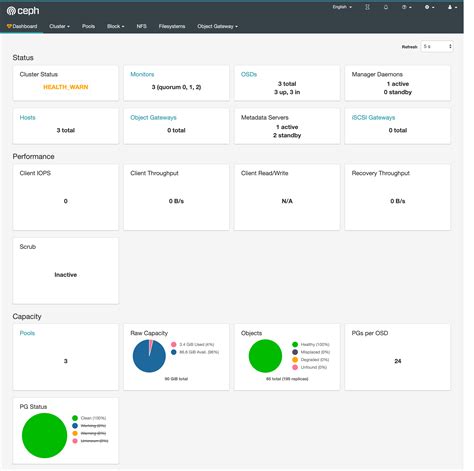Toggle the Unfound legend in Objects

309,367
